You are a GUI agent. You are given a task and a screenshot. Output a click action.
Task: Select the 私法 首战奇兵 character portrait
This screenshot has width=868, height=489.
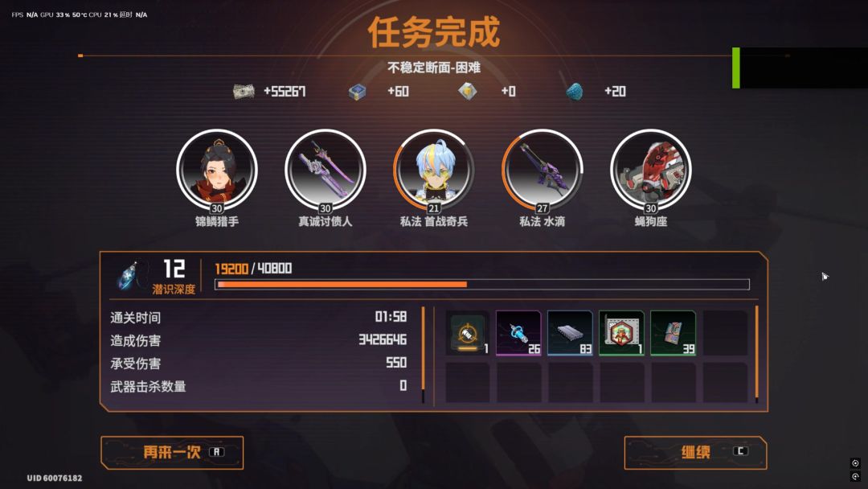pyautogui.click(x=434, y=170)
